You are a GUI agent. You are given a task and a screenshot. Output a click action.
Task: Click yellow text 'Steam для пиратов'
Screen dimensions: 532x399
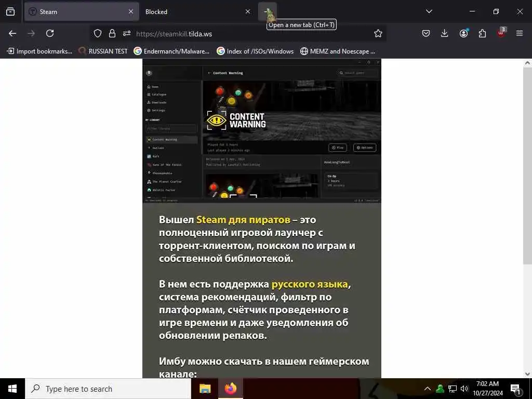pos(243,220)
